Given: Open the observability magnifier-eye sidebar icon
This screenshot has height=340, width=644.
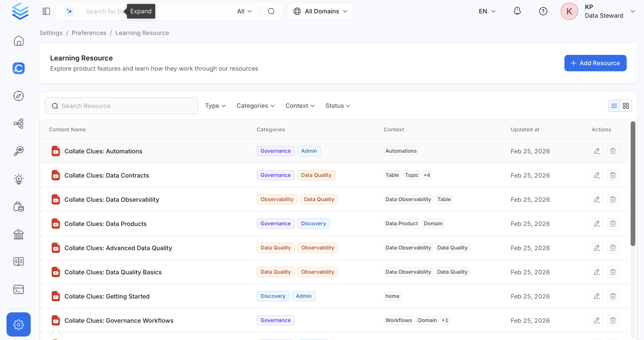Looking at the screenshot, I should click(19, 151).
